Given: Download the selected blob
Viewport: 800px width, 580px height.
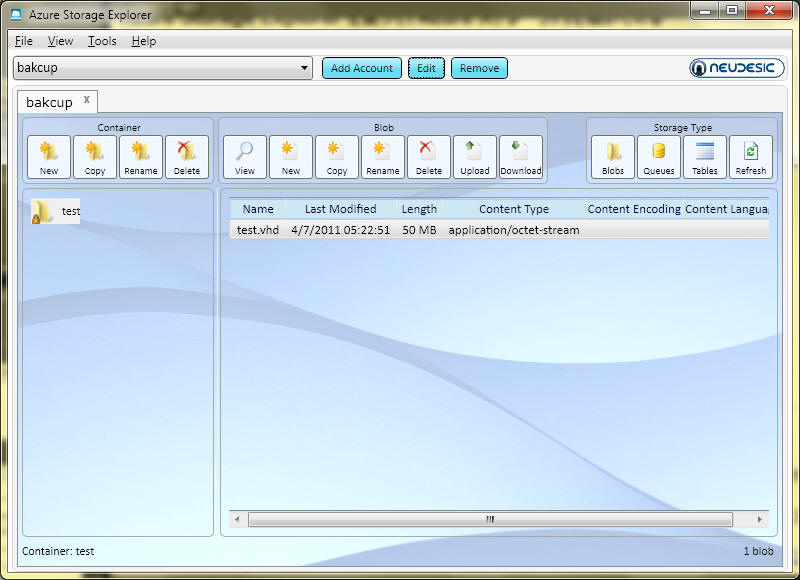Looking at the screenshot, I should [520, 157].
